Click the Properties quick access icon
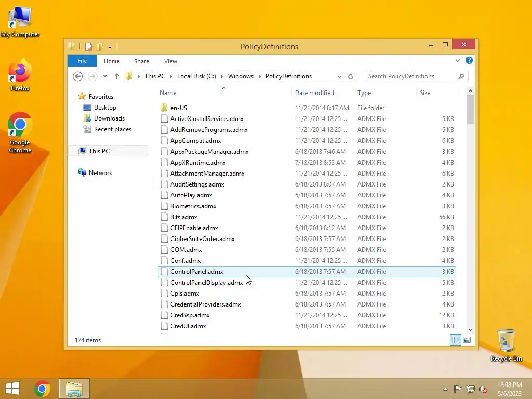532x399 pixels. (88, 46)
